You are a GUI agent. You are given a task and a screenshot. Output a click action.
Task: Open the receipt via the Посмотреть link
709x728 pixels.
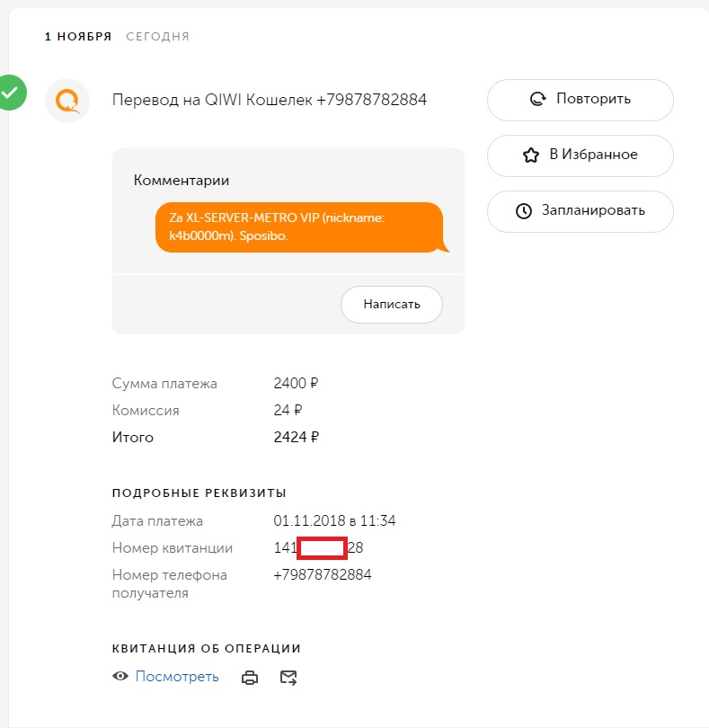(177, 677)
